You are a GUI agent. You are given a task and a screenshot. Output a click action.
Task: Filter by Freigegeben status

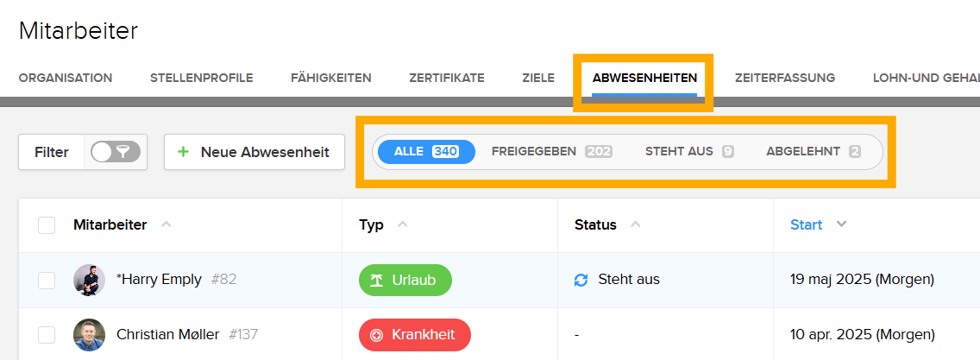pyautogui.click(x=551, y=151)
